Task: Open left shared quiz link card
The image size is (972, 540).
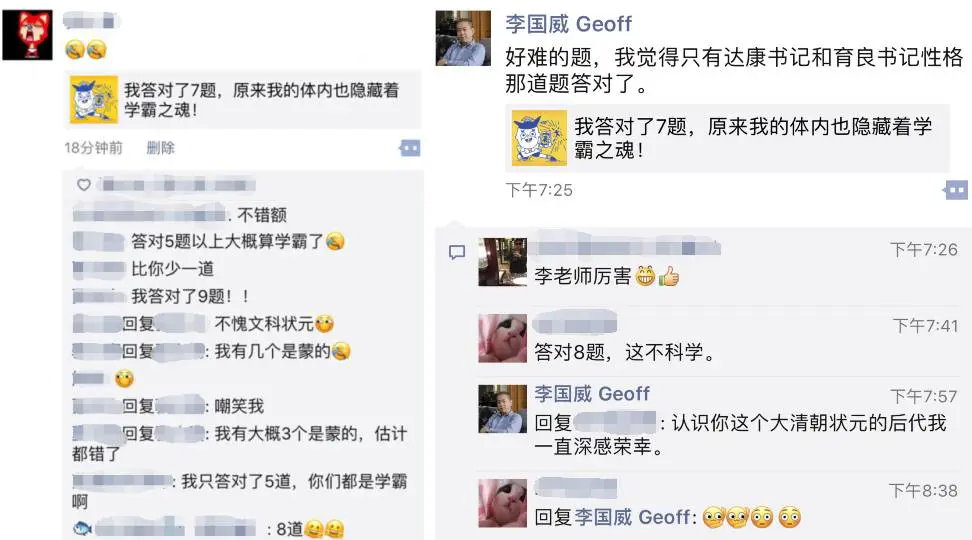Action: click(x=244, y=100)
